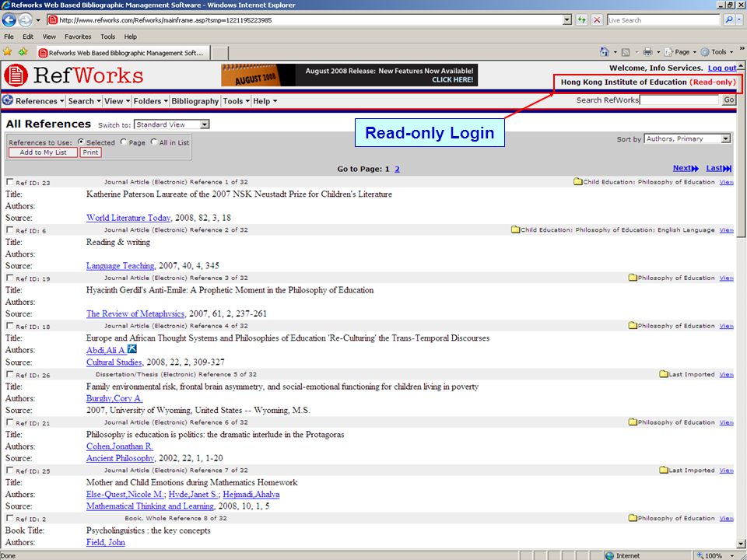Go to page 2 link
747x560 pixels.
(x=397, y=169)
